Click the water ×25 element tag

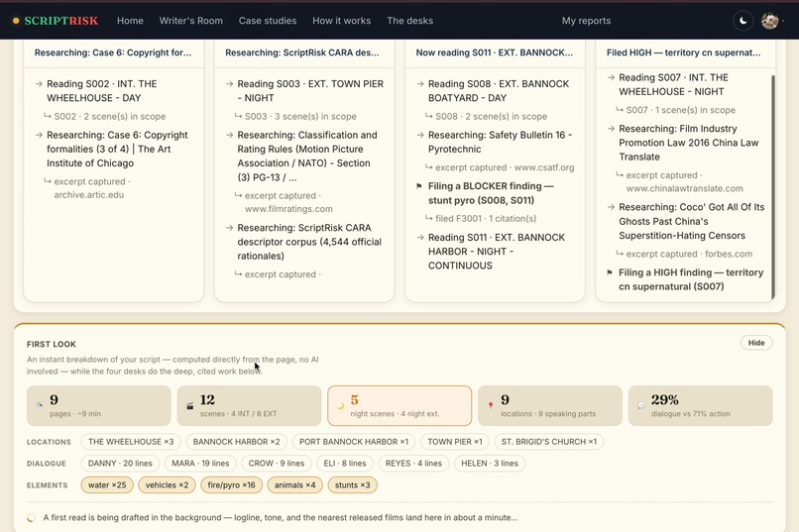click(x=107, y=485)
